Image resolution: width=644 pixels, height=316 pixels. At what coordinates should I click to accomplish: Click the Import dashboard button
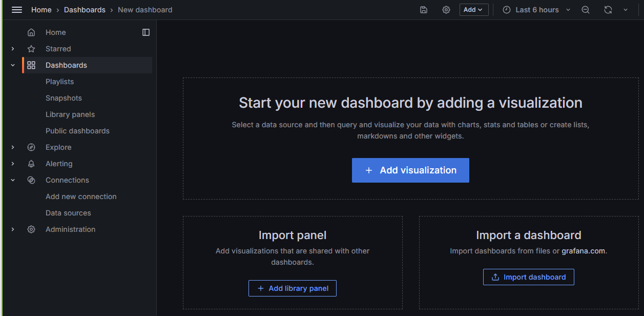[x=528, y=277]
